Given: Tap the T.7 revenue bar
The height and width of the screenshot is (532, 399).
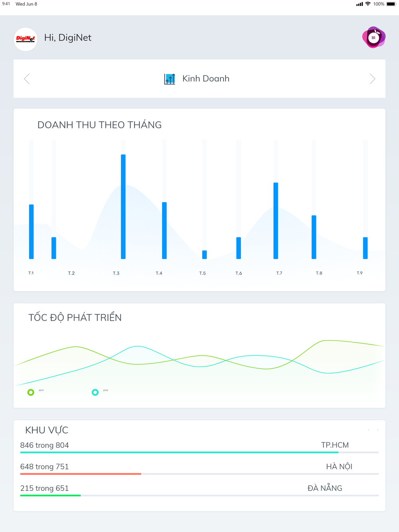Looking at the screenshot, I should (276, 221).
